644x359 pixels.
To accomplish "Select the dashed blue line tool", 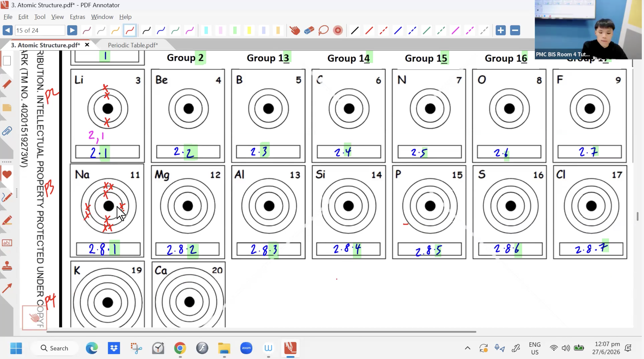I will pos(412,30).
